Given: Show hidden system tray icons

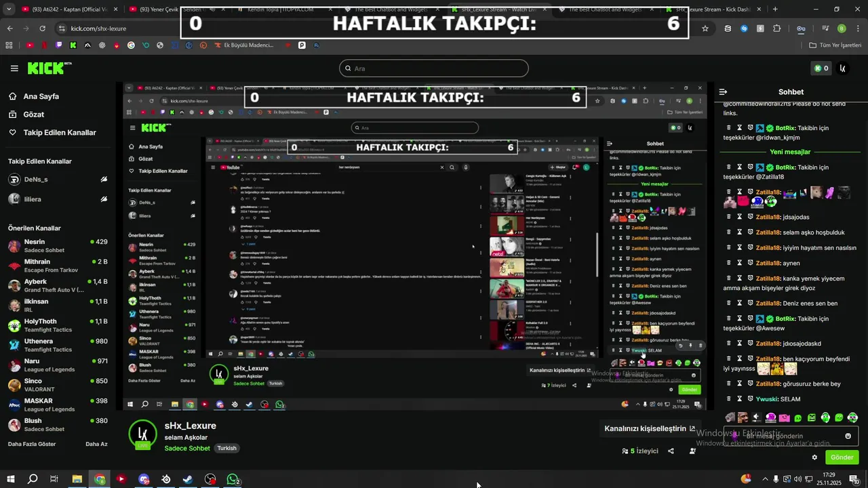Looking at the screenshot, I should point(764,479).
